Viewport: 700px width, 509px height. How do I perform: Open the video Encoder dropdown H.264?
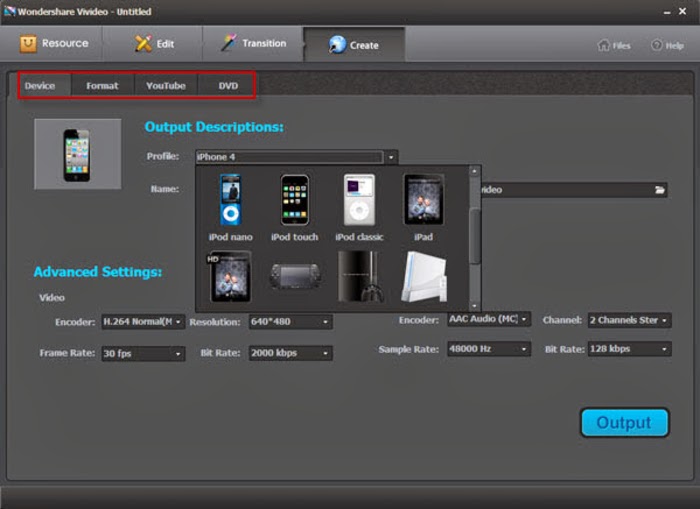click(143, 321)
